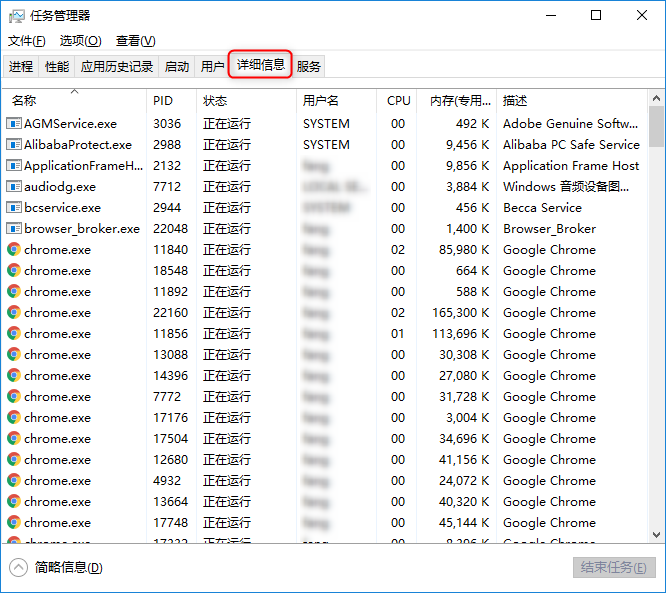Sort by the 名称 column header
This screenshot has width=666, height=593.
(74, 100)
